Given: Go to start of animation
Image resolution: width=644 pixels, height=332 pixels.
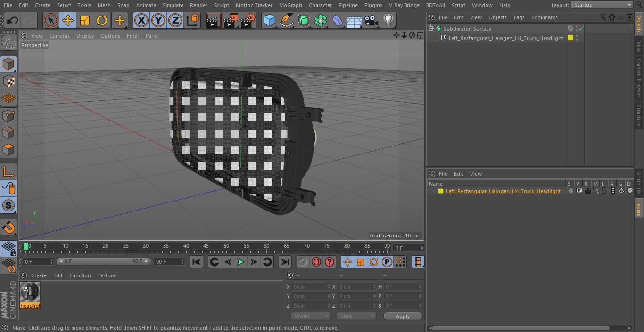Looking at the screenshot, I should coord(197,262).
